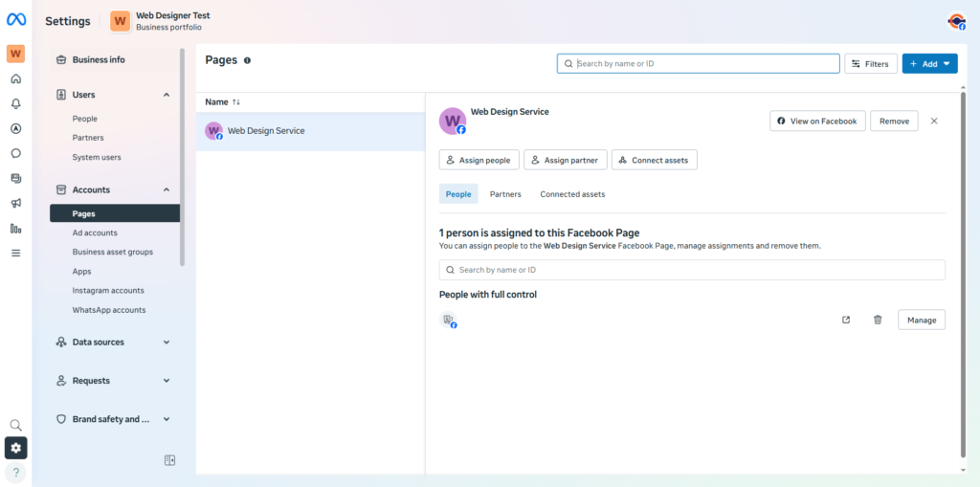Click the details panel vertical scrollbar

click(x=963, y=275)
